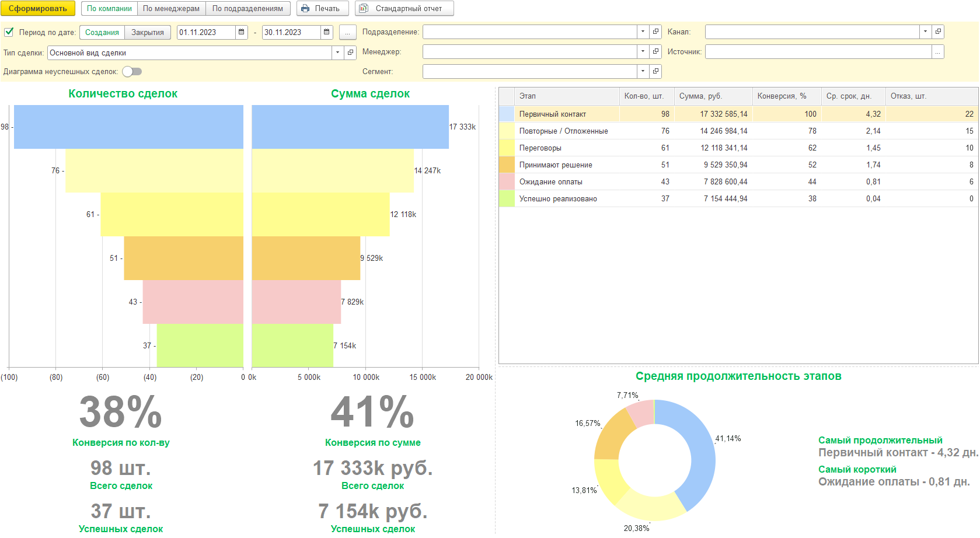Select the Создания date mode
The image size is (980, 538).
102,32
